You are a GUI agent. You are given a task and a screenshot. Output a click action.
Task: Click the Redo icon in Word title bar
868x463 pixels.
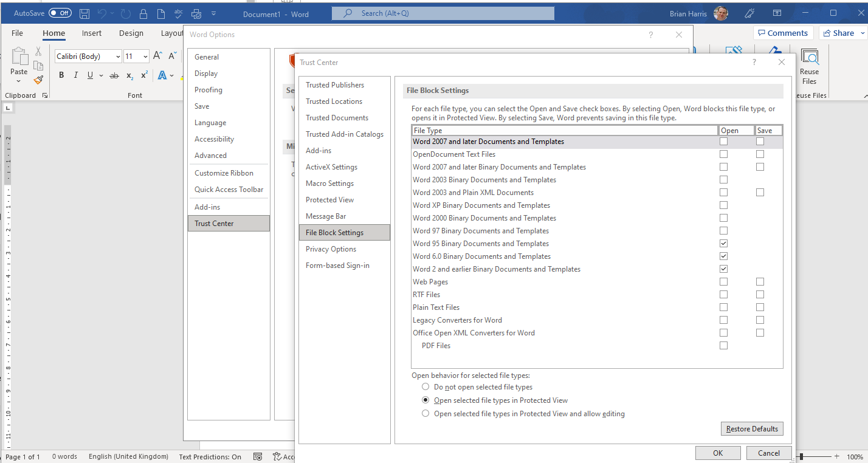pyautogui.click(x=126, y=13)
